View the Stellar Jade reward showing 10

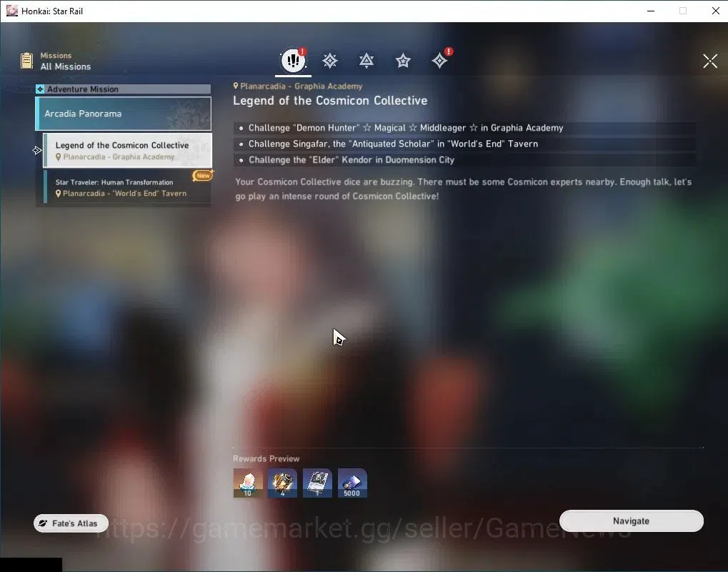248,483
